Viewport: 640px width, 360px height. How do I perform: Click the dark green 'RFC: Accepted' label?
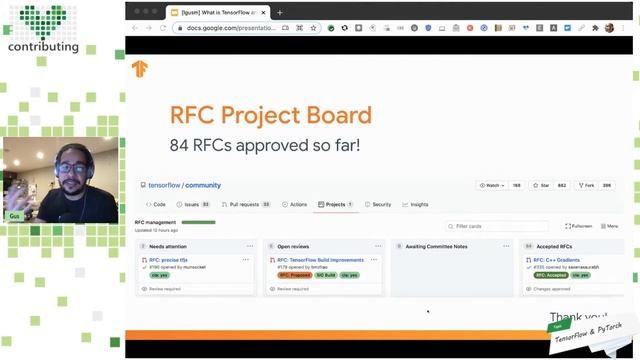pyautogui.click(x=551, y=275)
